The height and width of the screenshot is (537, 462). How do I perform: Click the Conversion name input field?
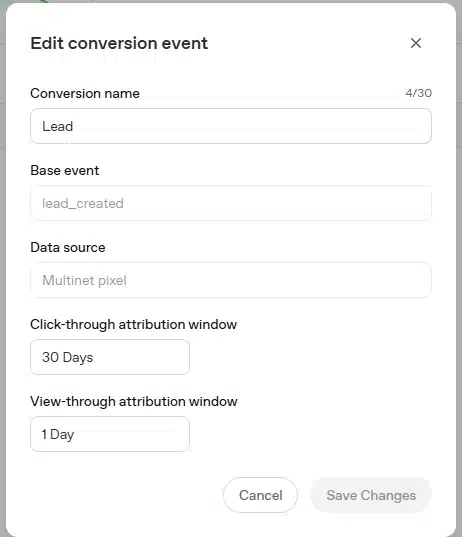tap(231, 126)
